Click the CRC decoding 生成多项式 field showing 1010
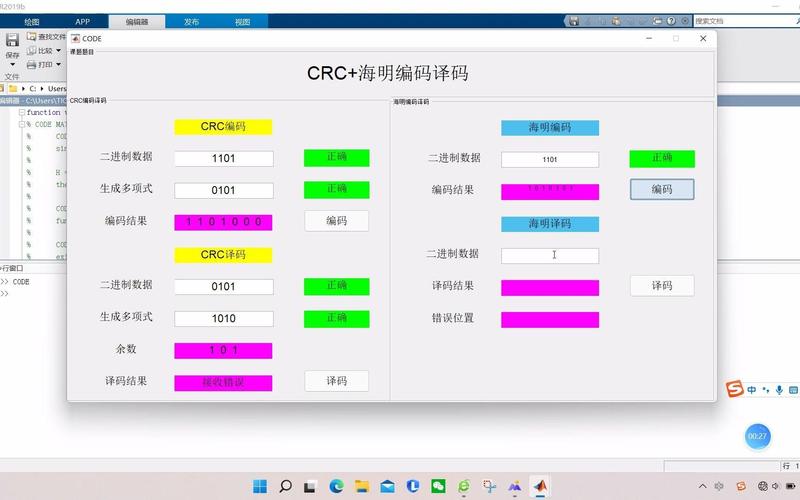800x500 pixels. click(x=223, y=319)
